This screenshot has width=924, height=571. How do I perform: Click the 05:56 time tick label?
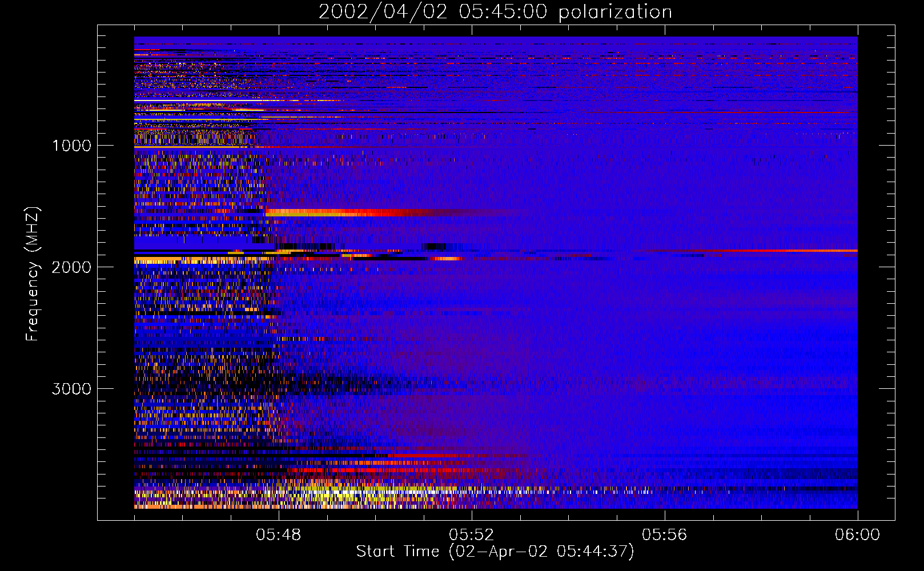pos(665,535)
